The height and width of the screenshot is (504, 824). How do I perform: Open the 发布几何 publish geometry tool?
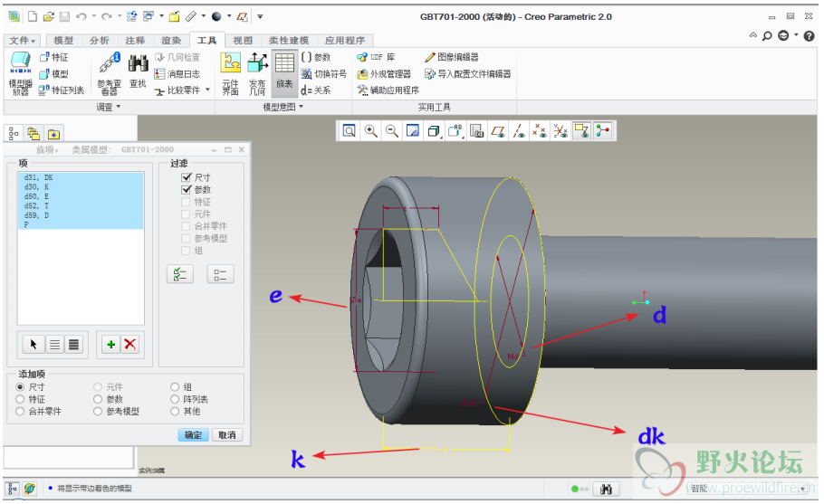click(257, 72)
